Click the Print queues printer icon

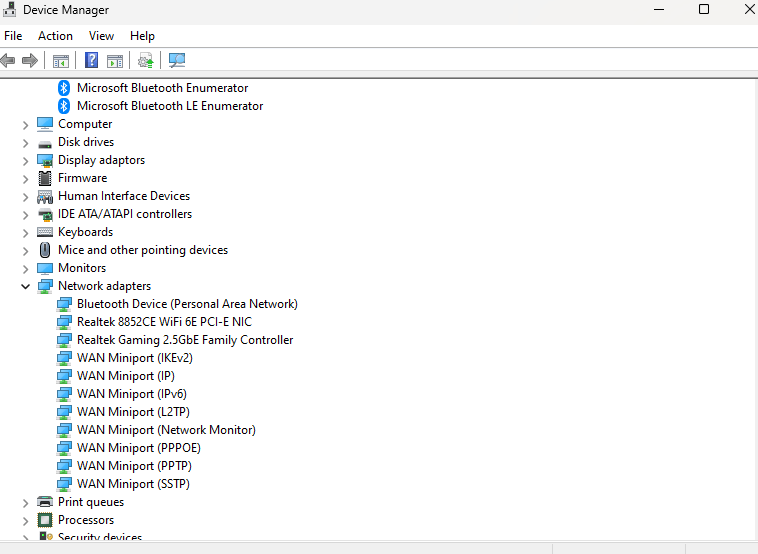coord(45,502)
